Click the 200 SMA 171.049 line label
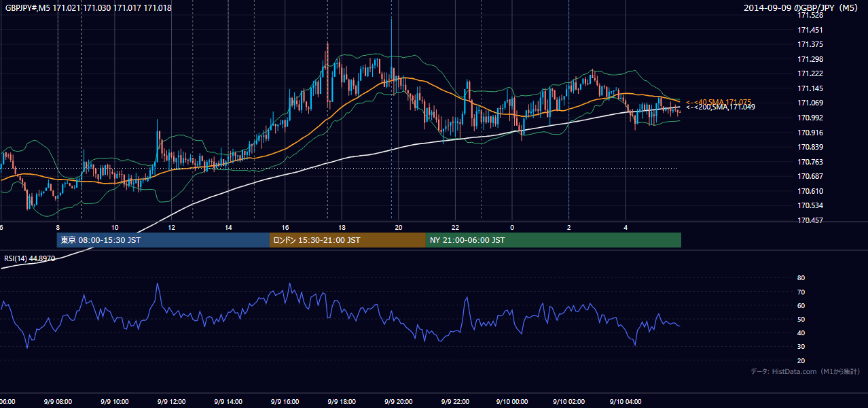 [720, 107]
